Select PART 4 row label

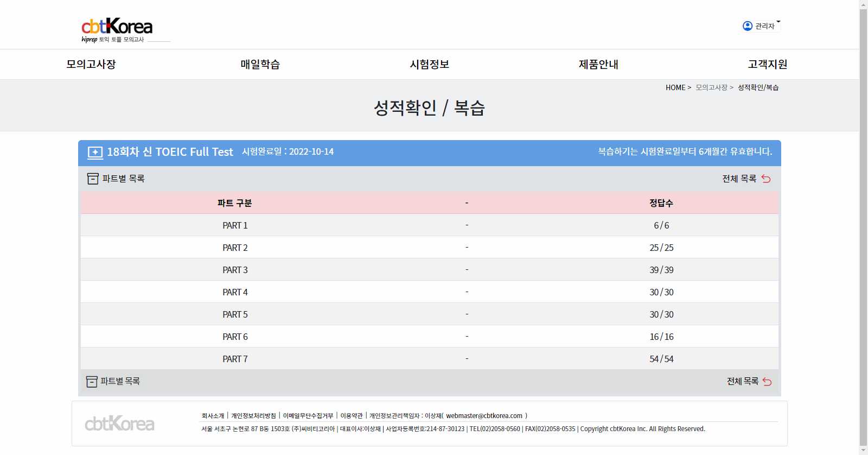pyautogui.click(x=235, y=292)
